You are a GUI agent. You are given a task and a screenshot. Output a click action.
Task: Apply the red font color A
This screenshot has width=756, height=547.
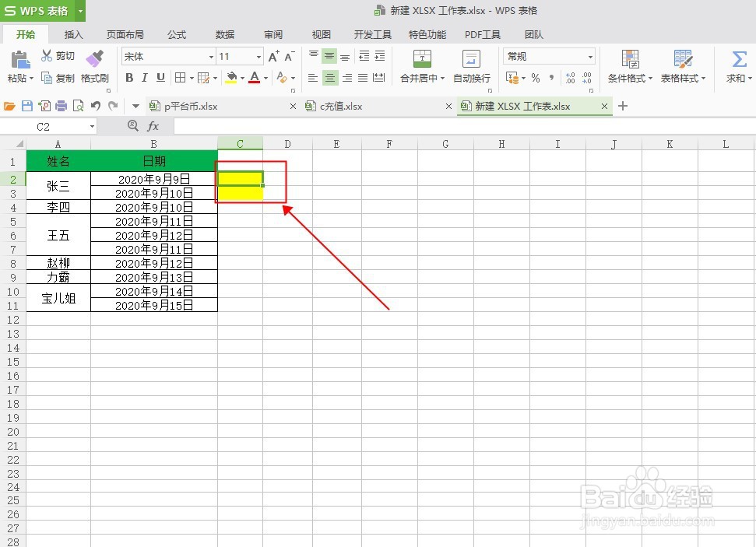click(255, 78)
